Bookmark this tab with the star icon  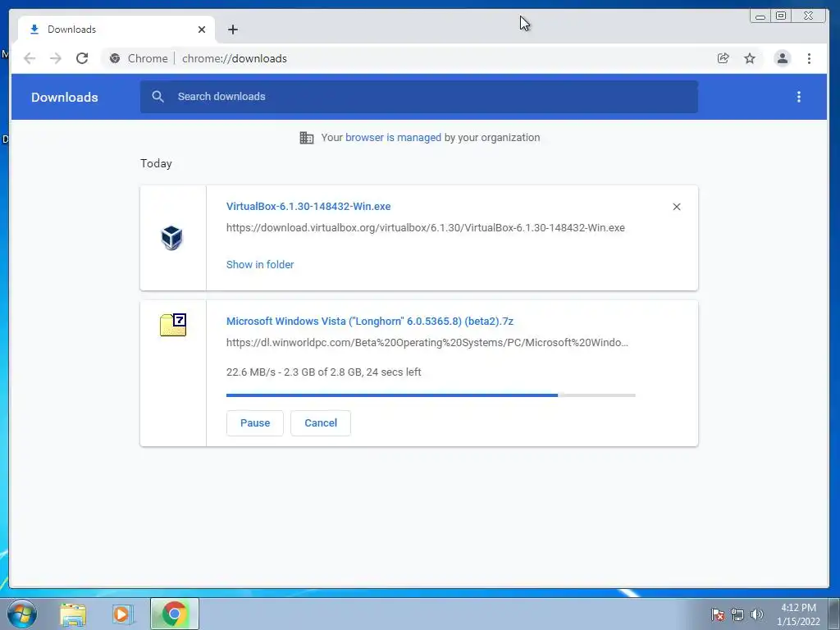click(750, 58)
